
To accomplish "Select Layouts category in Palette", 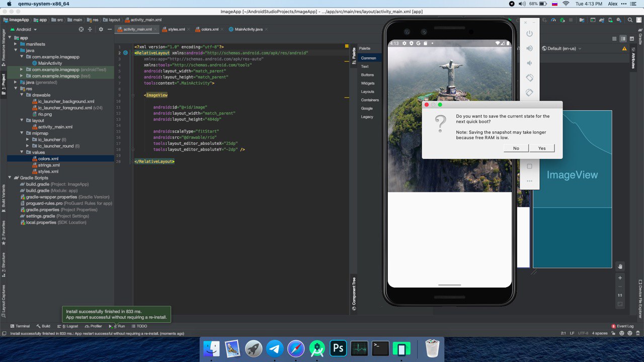I will (368, 92).
